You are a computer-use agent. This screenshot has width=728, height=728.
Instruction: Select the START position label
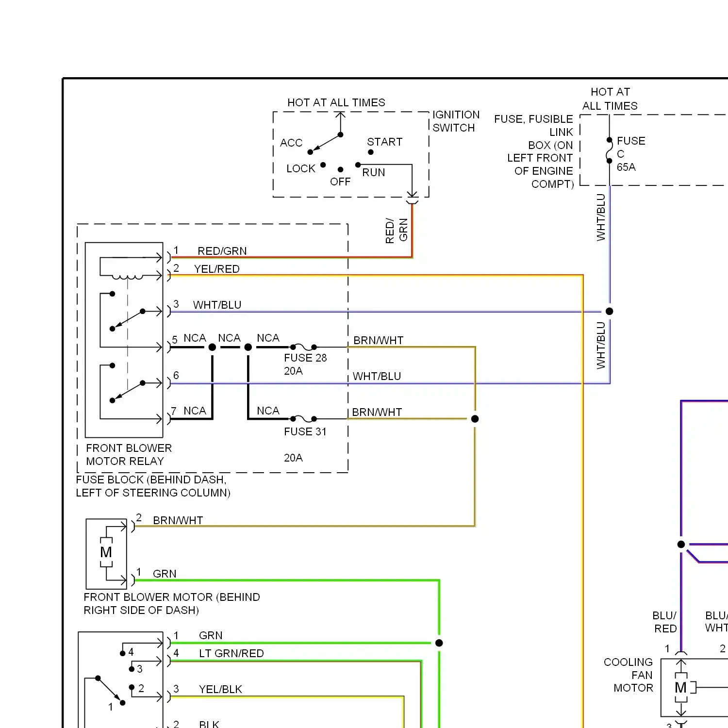tap(385, 142)
